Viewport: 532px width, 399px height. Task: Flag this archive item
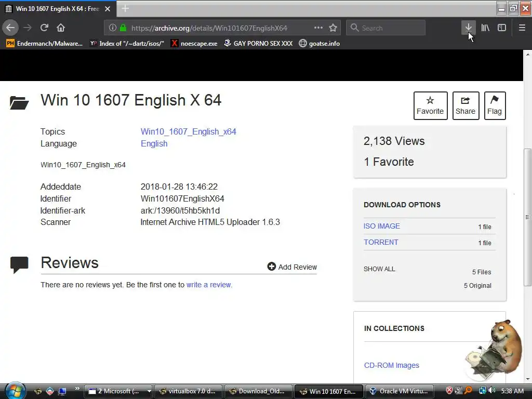[495, 105]
